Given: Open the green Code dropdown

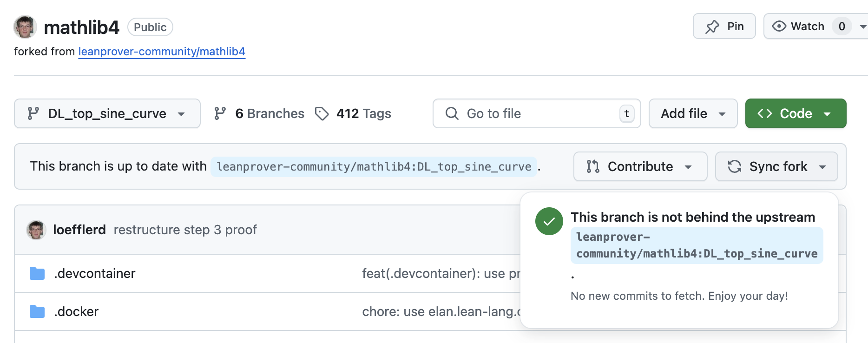Looking at the screenshot, I should tap(795, 113).
